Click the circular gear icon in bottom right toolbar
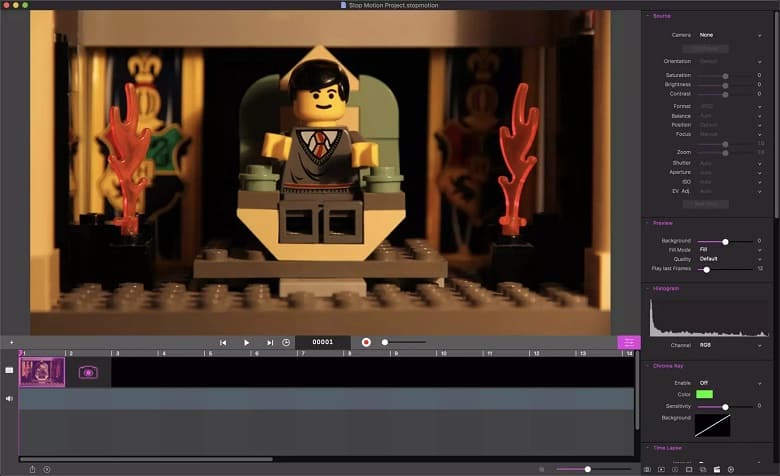780x476 pixels. pos(731,469)
